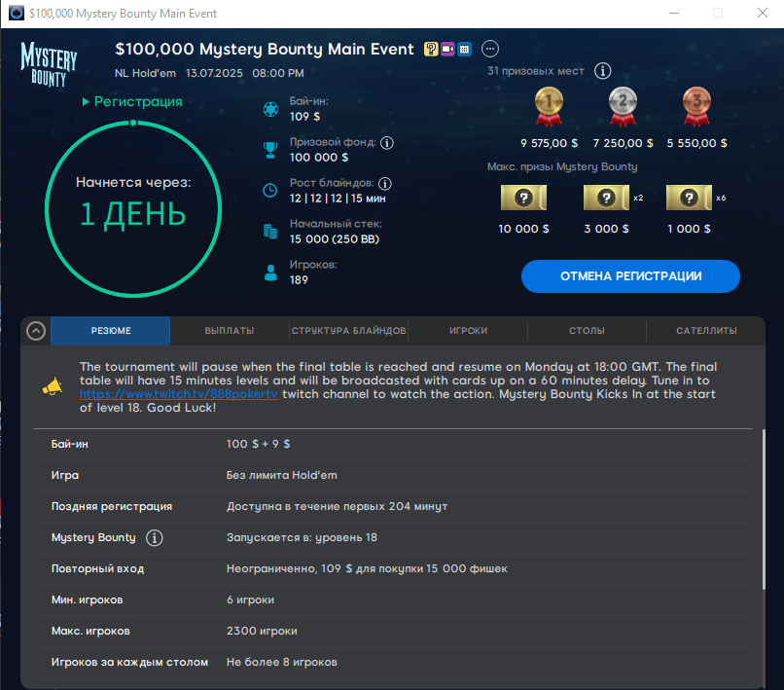
Task: Click the Доступна в течение первых 204 минут value
Action: pos(337,506)
